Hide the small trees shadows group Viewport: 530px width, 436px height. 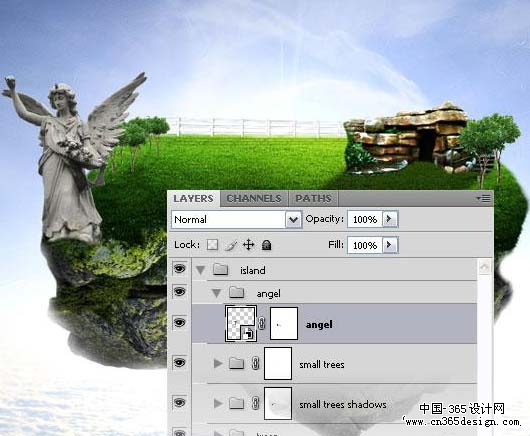[179, 403]
